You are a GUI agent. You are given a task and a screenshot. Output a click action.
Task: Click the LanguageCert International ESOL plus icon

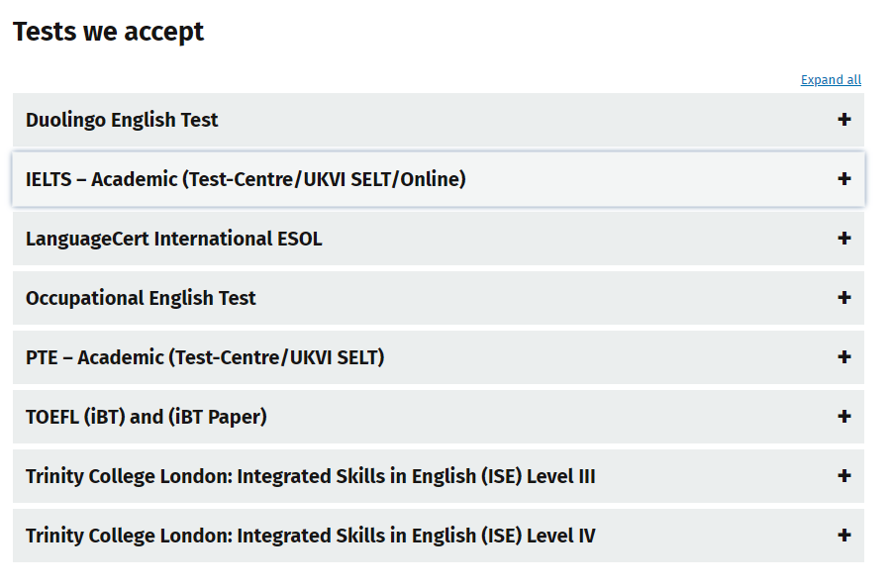pos(843,239)
